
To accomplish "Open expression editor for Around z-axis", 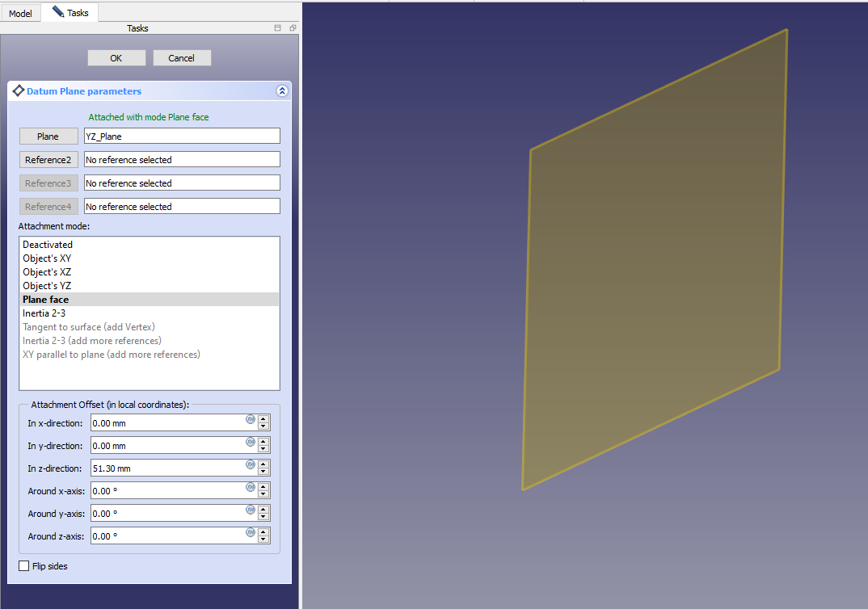I will [251, 532].
